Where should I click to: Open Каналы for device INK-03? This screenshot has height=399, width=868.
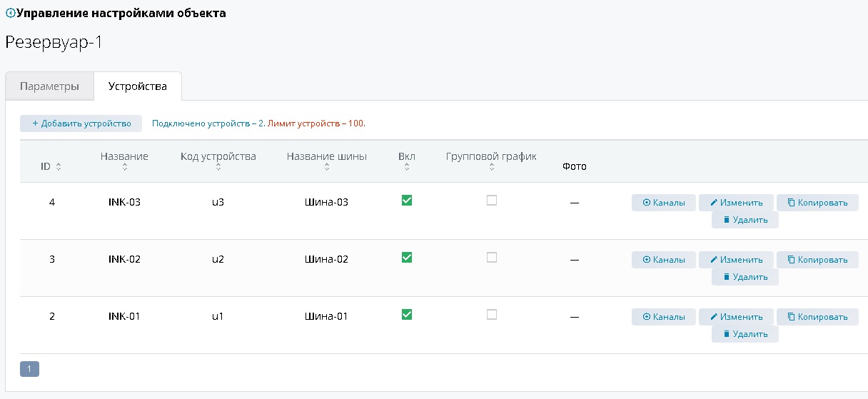663,203
